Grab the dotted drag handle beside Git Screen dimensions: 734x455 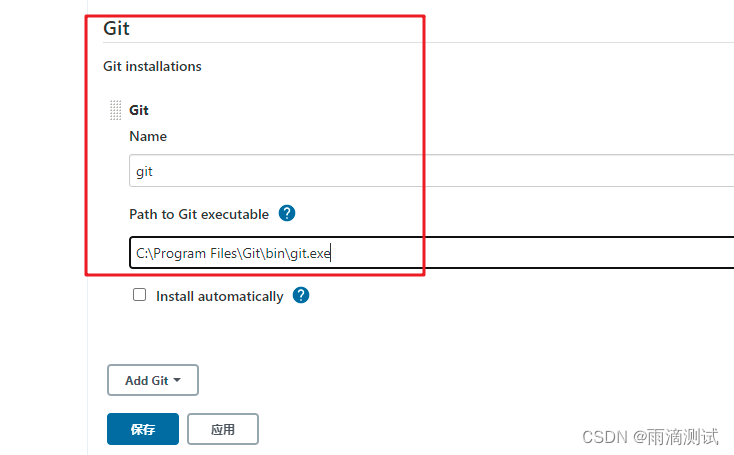(116, 110)
